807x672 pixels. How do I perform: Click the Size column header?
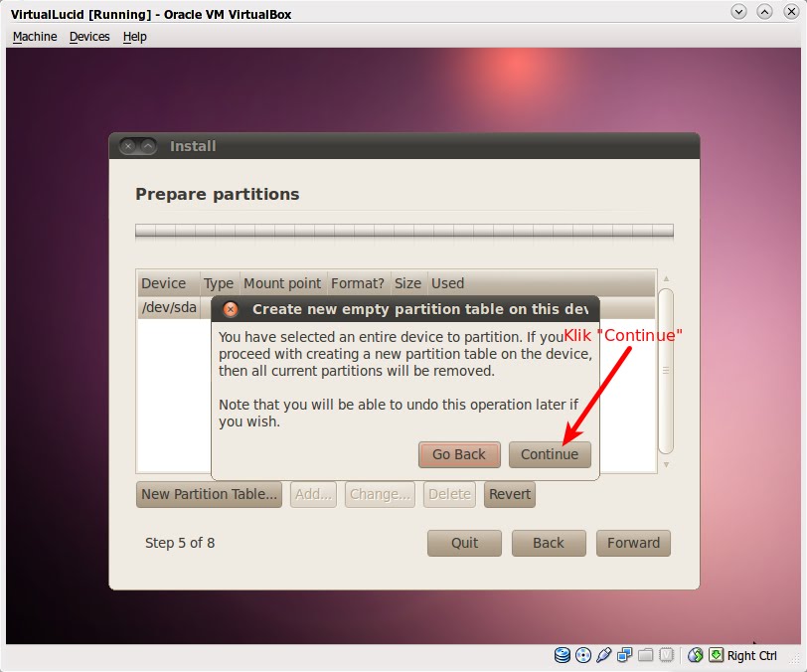(x=408, y=283)
